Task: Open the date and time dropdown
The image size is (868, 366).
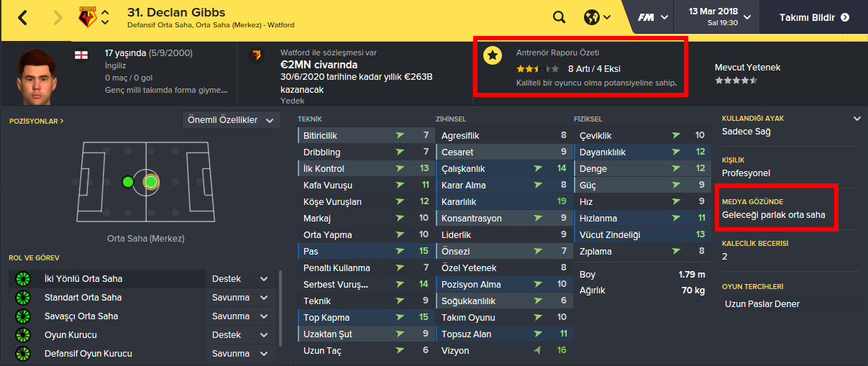Action: coord(720,17)
